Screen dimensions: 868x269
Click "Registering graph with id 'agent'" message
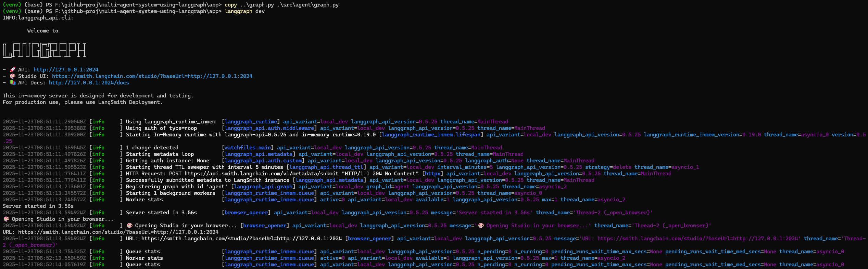click(x=177, y=187)
